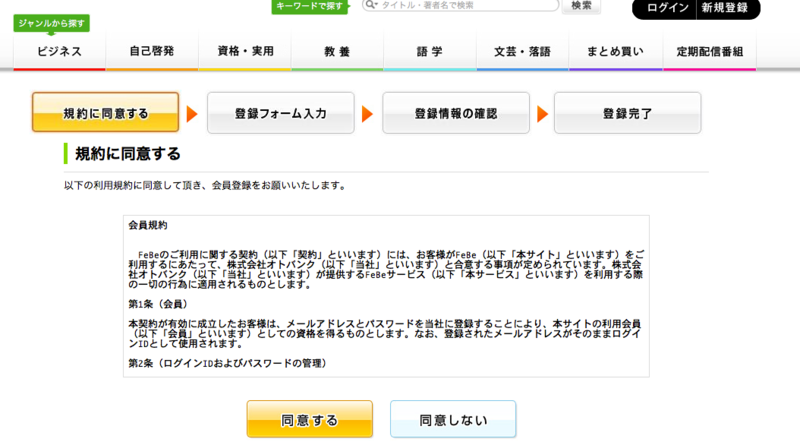The height and width of the screenshot is (442, 800).
Task: Click the キーワードで探す green label
Action: tap(310, 7)
